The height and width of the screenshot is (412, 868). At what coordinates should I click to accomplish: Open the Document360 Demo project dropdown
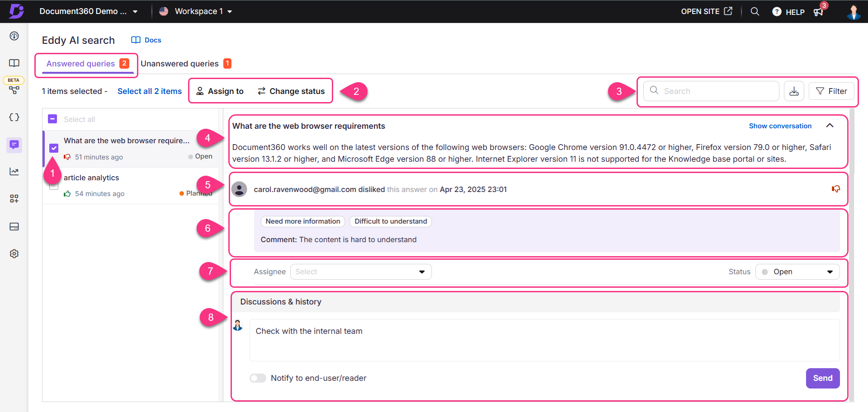(x=88, y=11)
